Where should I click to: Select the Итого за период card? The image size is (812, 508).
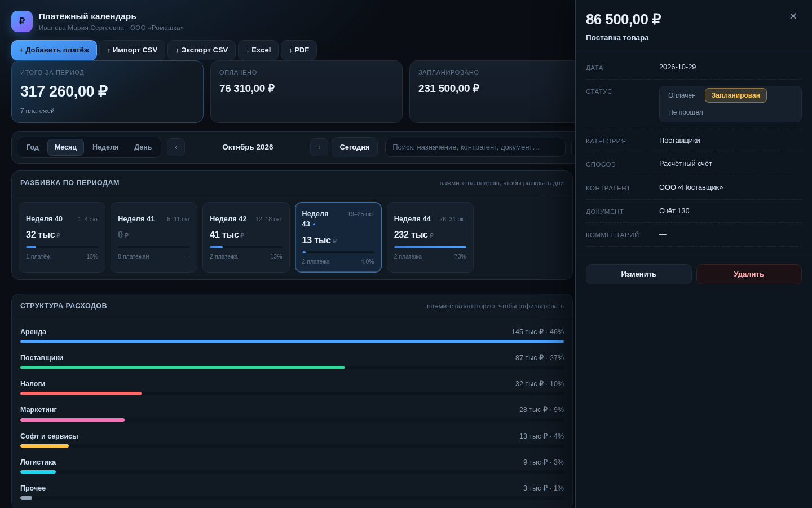tap(107, 92)
